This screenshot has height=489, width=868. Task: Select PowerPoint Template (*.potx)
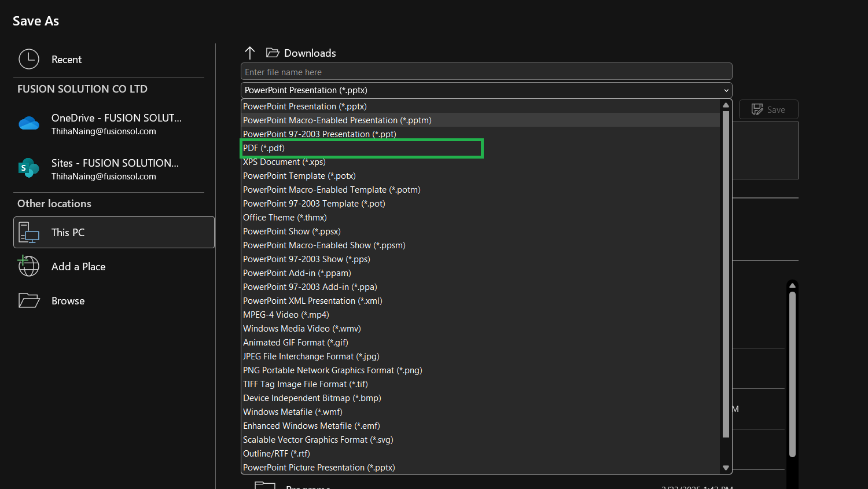click(481, 176)
